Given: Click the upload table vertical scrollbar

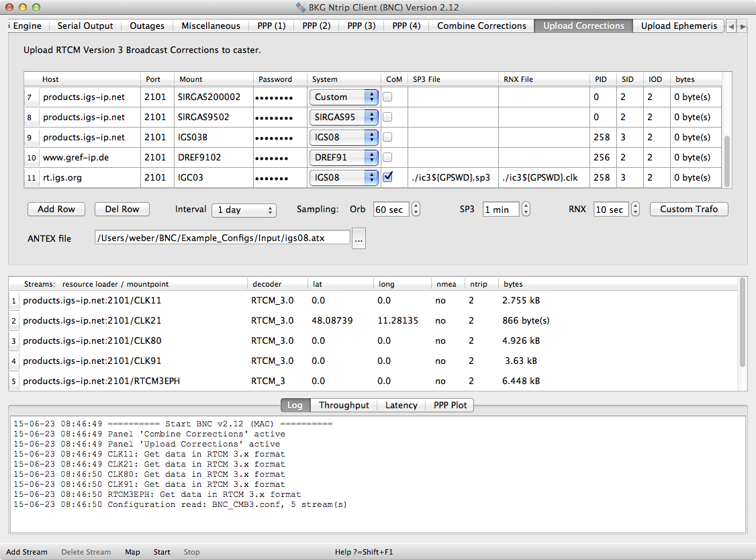Looking at the screenshot, I should tap(727, 160).
